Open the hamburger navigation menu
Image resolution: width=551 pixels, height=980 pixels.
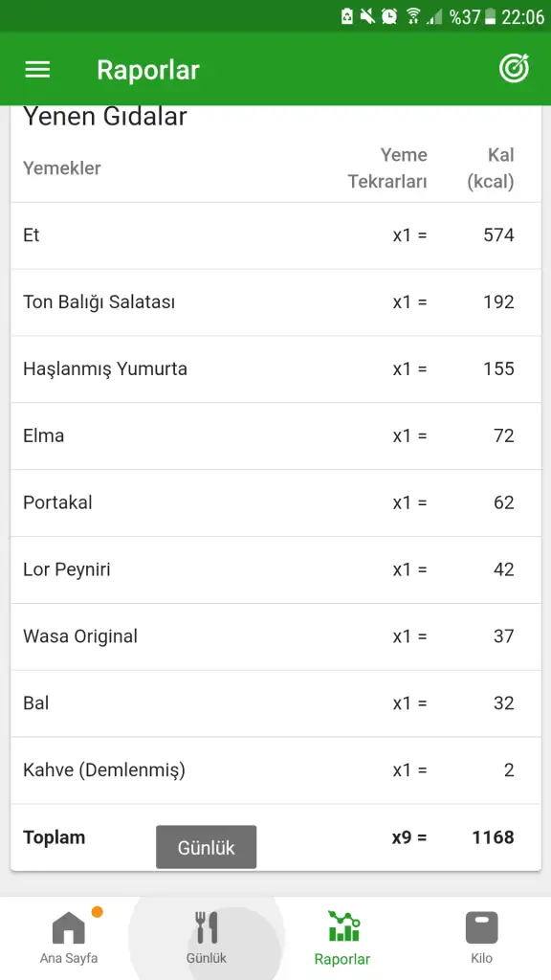click(x=37, y=69)
